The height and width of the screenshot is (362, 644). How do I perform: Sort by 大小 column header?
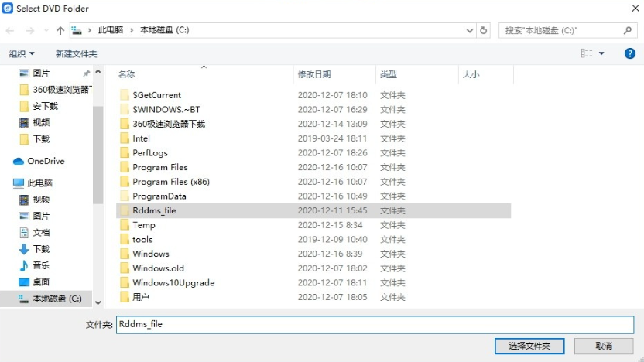pyautogui.click(x=471, y=74)
